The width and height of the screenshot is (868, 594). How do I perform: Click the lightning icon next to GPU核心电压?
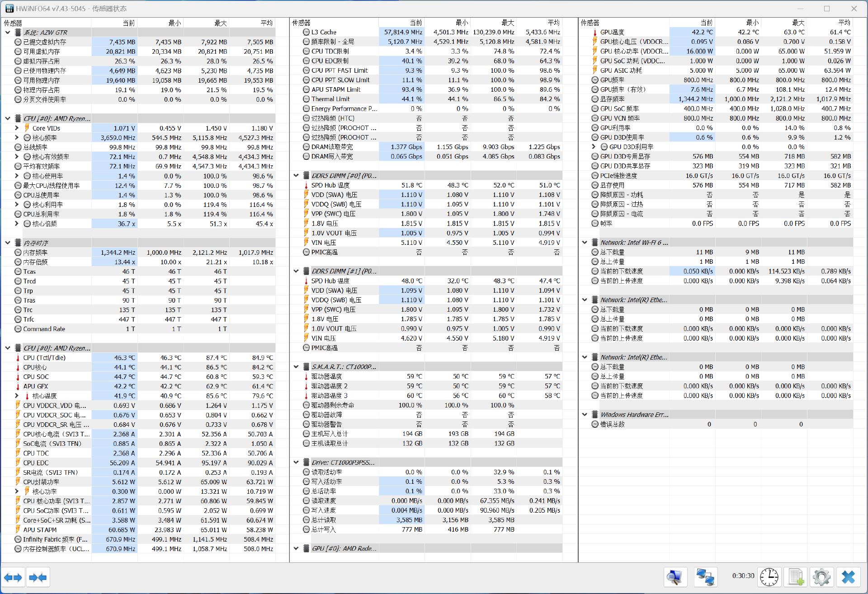point(595,41)
